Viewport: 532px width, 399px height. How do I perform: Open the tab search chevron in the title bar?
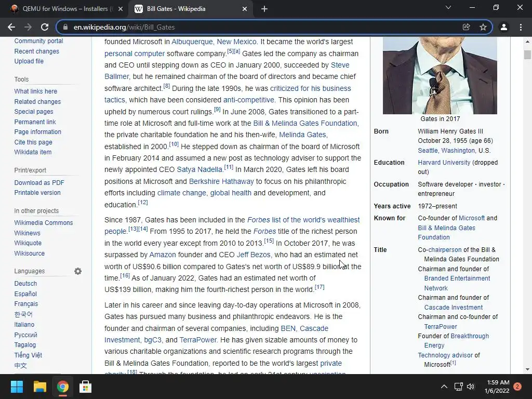(x=448, y=7)
